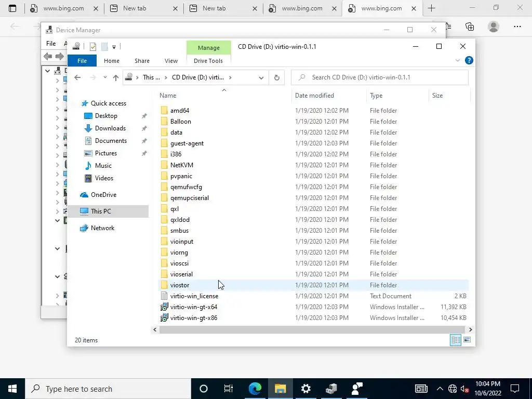Click the New folder icon in title bar
Image resolution: width=532 pixels, height=399 pixels.
point(104,47)
